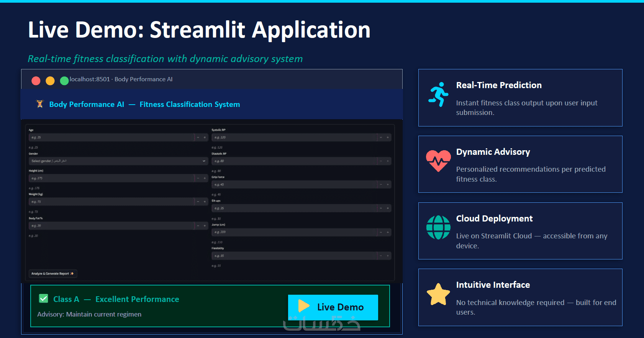Increase Jump (cm) with the plus button
The width and height of the screenshot is (644, 338).
pyautogui.click(x=388, y=232)
